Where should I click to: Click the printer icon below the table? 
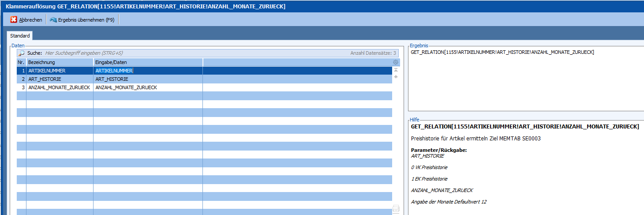[396, 208]
